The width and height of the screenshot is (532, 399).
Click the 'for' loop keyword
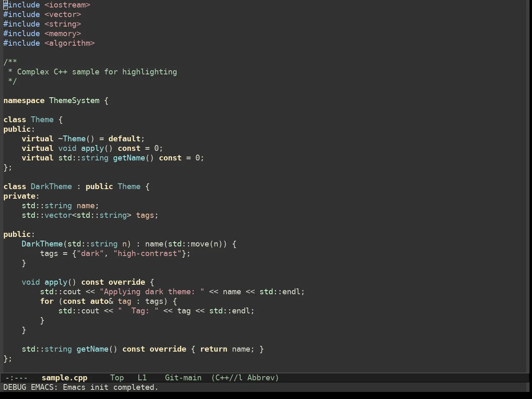click(47, 301)
